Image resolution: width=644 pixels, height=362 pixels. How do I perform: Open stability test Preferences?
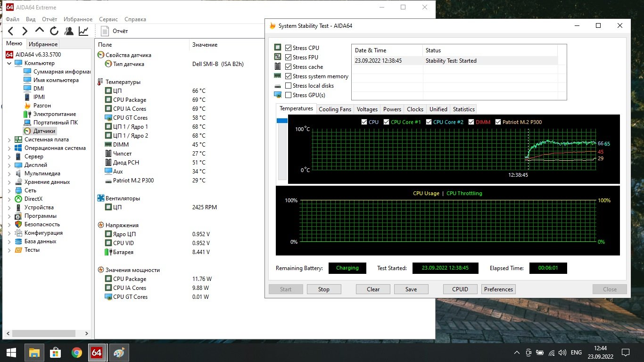click(498, 289)
